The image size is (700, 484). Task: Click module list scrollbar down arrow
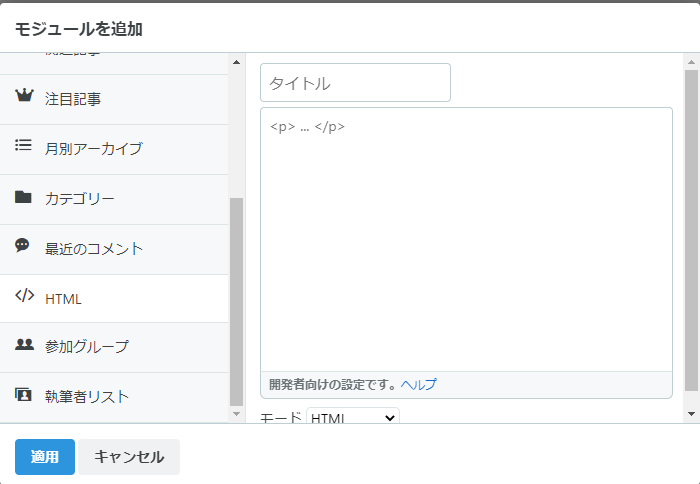tap(237, 414)
